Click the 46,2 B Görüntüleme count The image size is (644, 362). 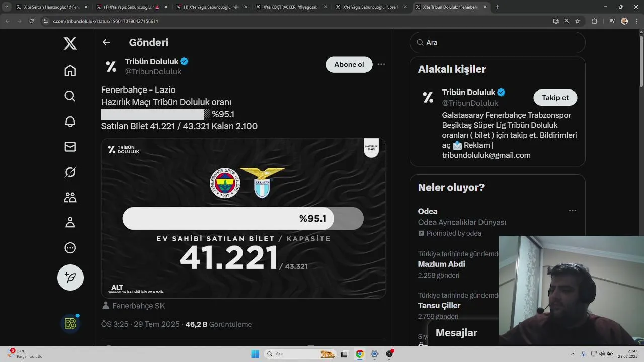click(x=218, y=324)
